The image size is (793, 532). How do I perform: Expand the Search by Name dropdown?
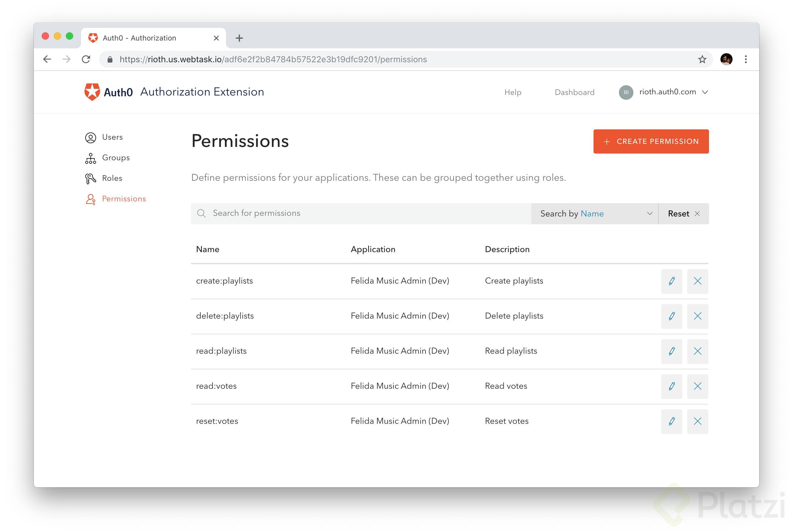tap(594, 213)
